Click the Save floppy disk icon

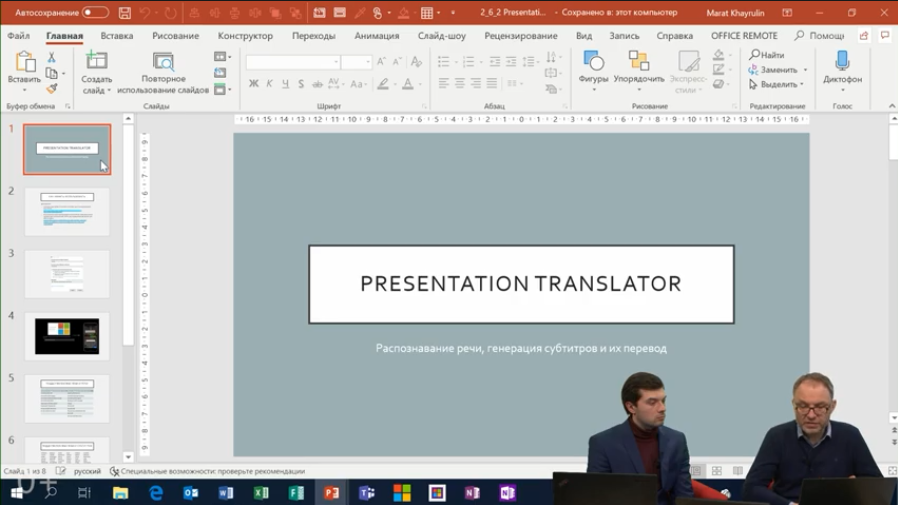(124, 13)
